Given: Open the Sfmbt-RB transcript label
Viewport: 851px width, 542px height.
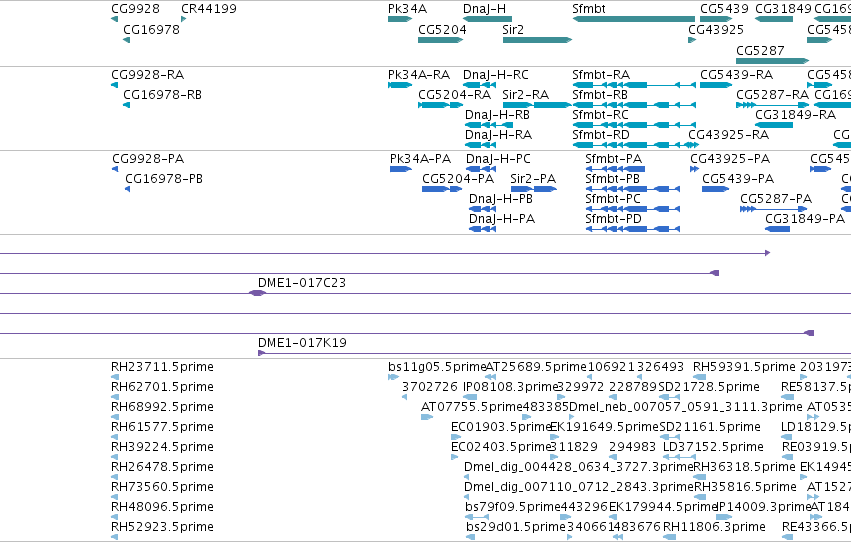Looking at the screenshot, I should click(600, 95).
